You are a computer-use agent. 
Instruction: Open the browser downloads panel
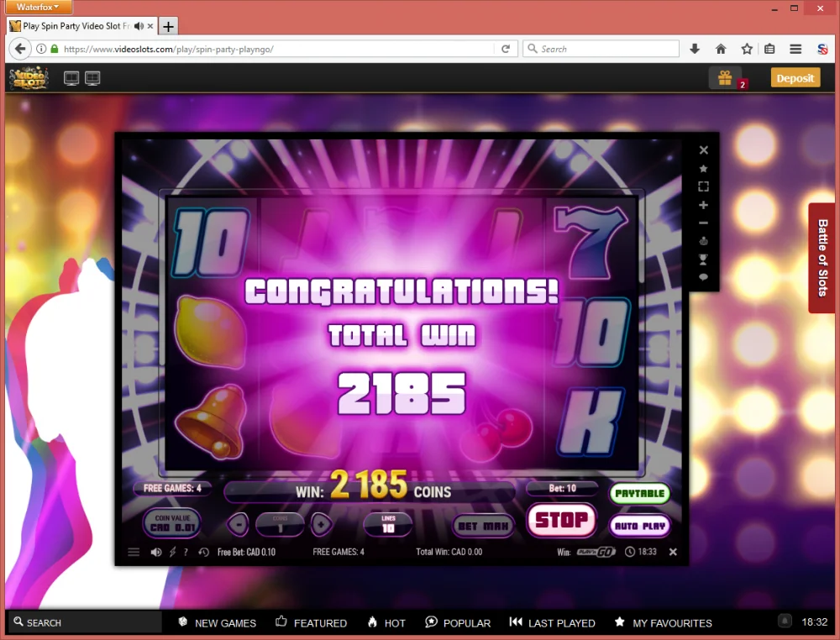click(x=695, y=49)
